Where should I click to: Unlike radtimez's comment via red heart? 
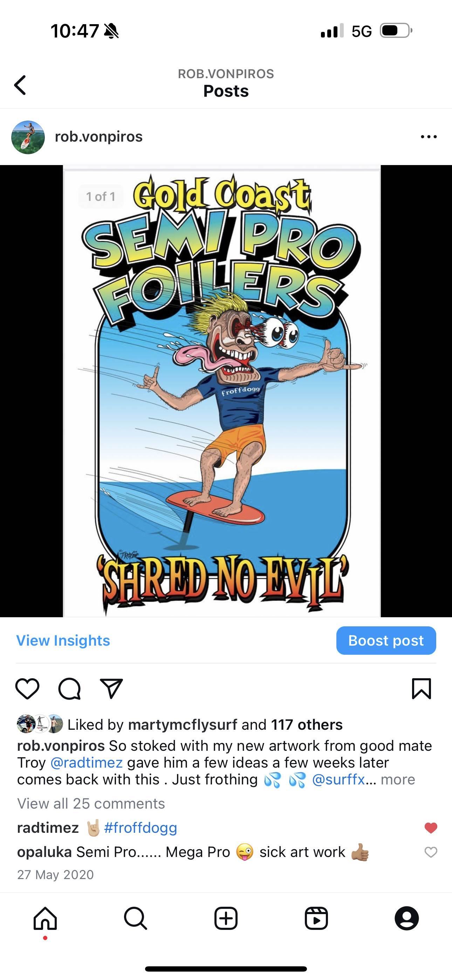(431, 828)
